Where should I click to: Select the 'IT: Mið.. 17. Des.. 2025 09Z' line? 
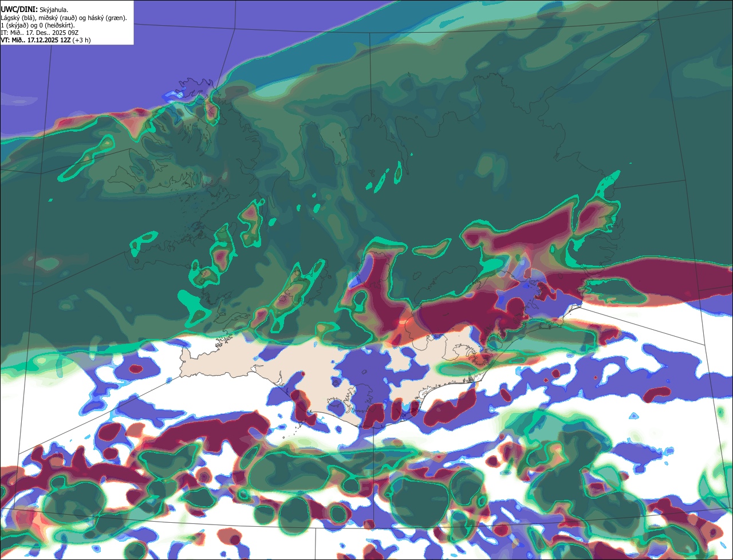click(x=40, y=33)
